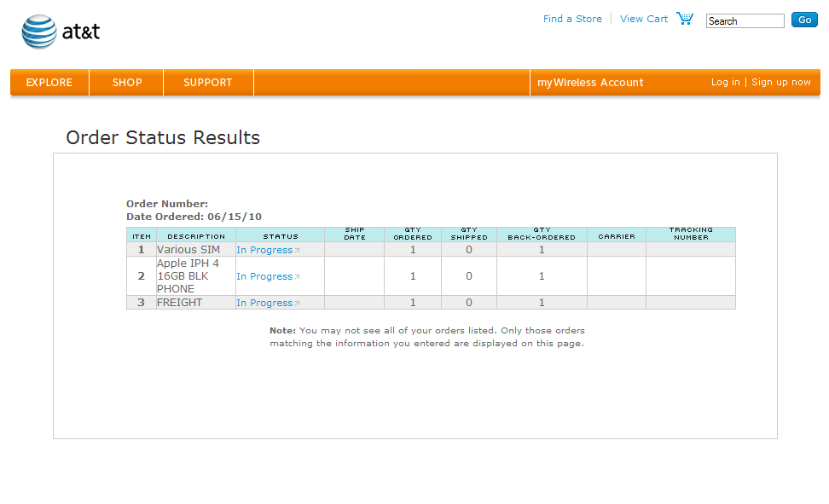This screenshot has height=504, width=829.
Task: Click the QTY ORDERED column header
Action: (413, 235)
